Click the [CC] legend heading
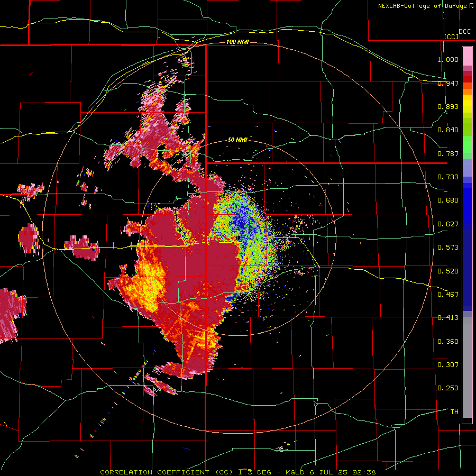The image size is (476, 476). [x=452, y=36]
